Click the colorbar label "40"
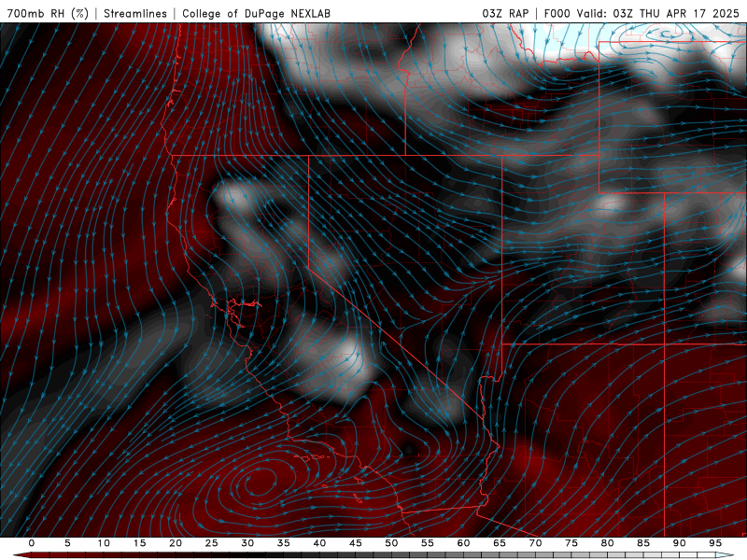Viewport: 747px width, 560px height. (319, 543)
